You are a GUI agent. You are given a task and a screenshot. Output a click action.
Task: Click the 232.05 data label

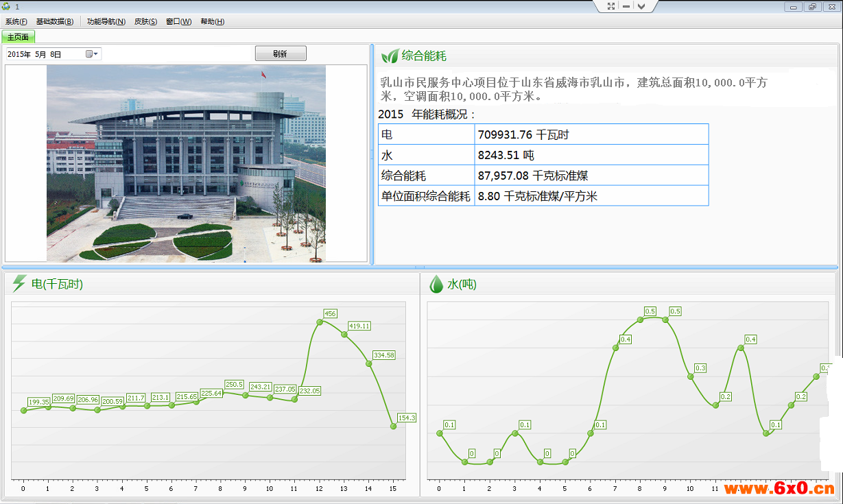click(310, 390)
